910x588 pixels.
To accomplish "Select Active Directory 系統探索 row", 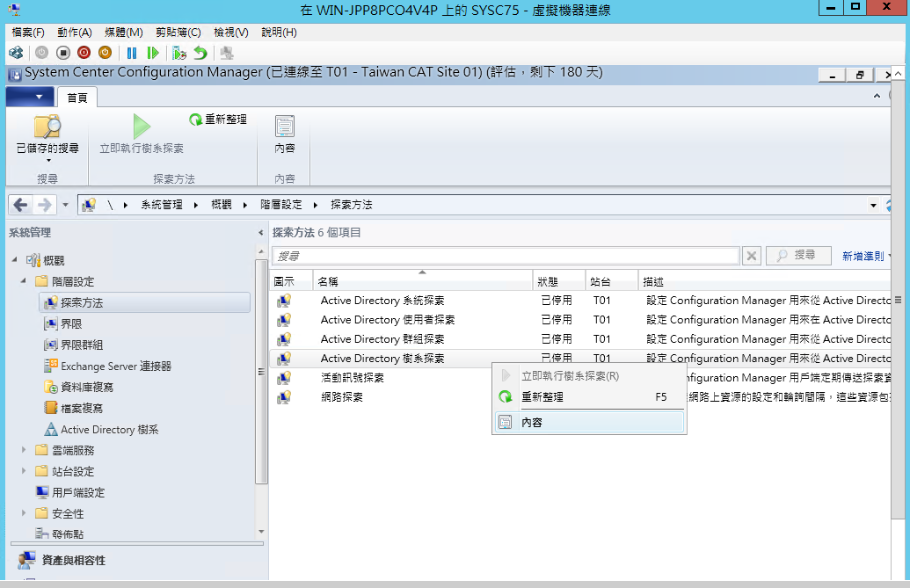I will click(x=580, y=301).
